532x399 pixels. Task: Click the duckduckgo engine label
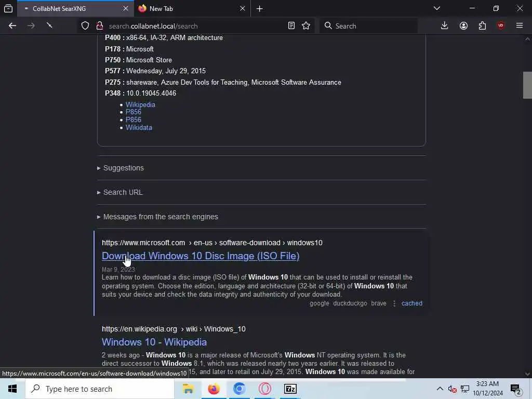pos(350,303)
